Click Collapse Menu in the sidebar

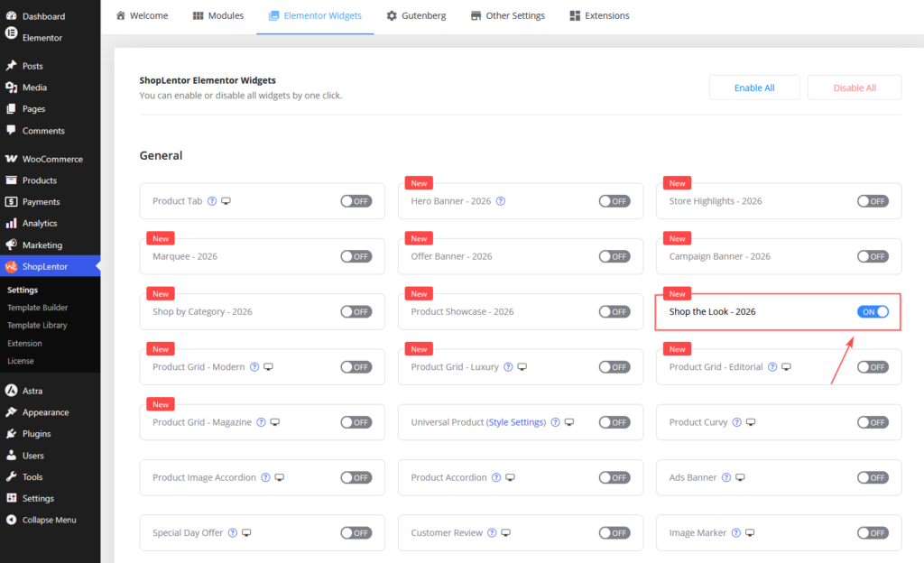[51, 520]
